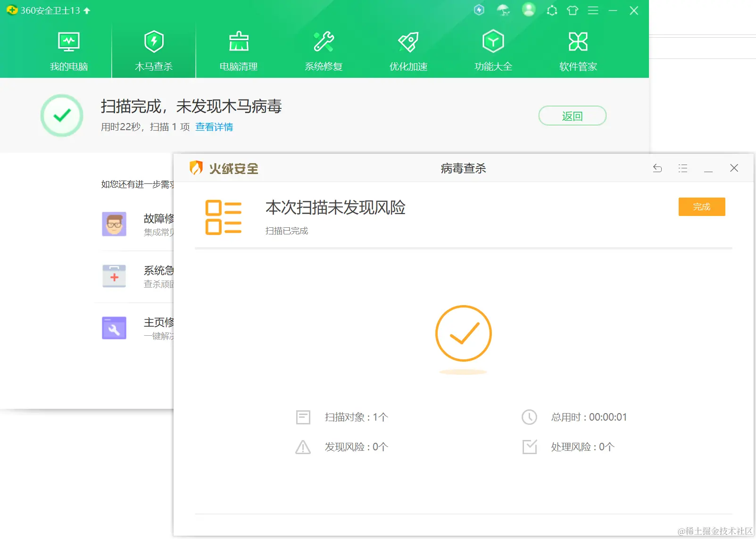Click 返回 button in 360 scan results
This screenshot has height=539, width=756.
(x=573, y=116)
